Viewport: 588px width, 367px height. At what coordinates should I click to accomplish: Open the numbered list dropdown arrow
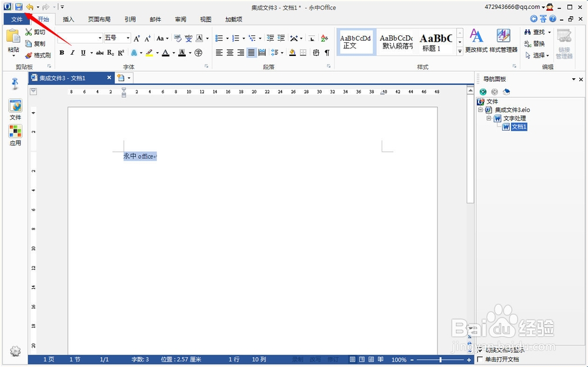[x=244, y=38]
